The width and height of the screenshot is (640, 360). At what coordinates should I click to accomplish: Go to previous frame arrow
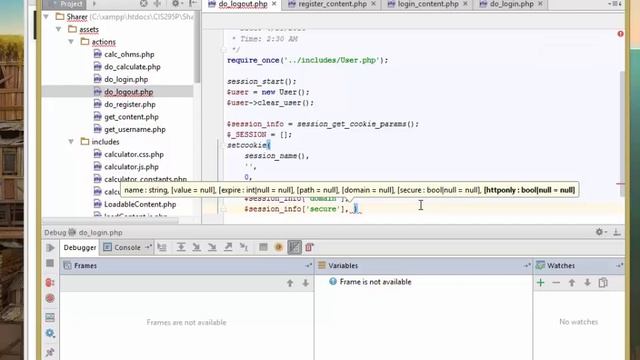(x=290, y=283)
